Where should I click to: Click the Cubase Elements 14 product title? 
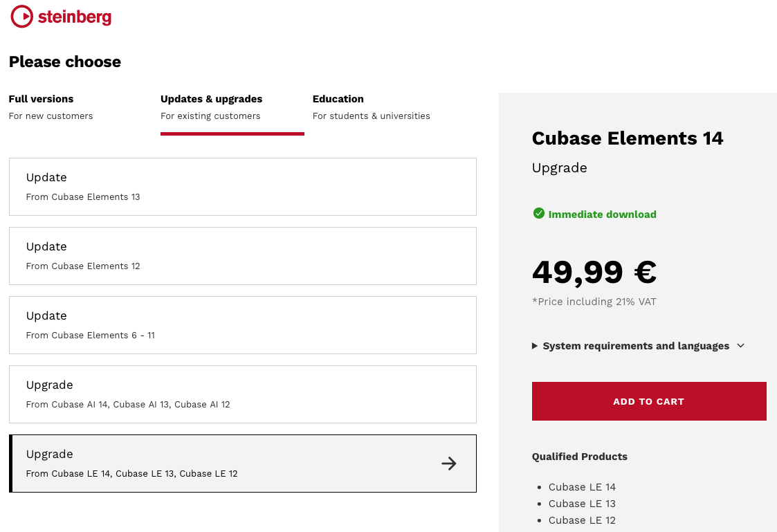point(627,138)
